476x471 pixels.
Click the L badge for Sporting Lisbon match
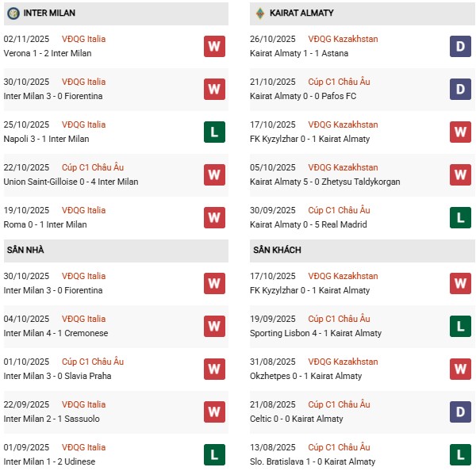point(460,326)
